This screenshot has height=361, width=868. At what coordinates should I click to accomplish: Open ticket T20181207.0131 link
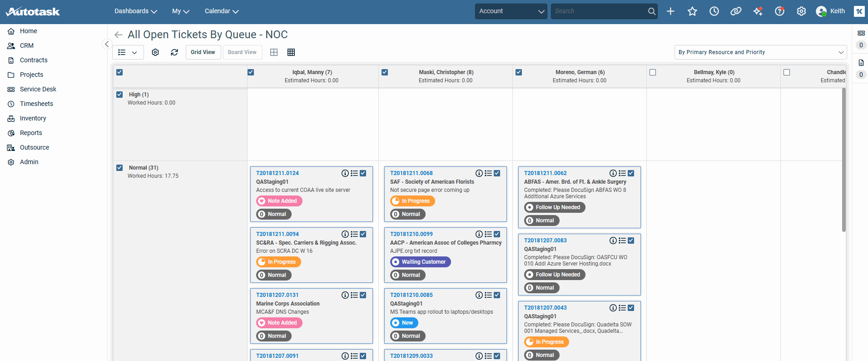click(x=278, y=295)
